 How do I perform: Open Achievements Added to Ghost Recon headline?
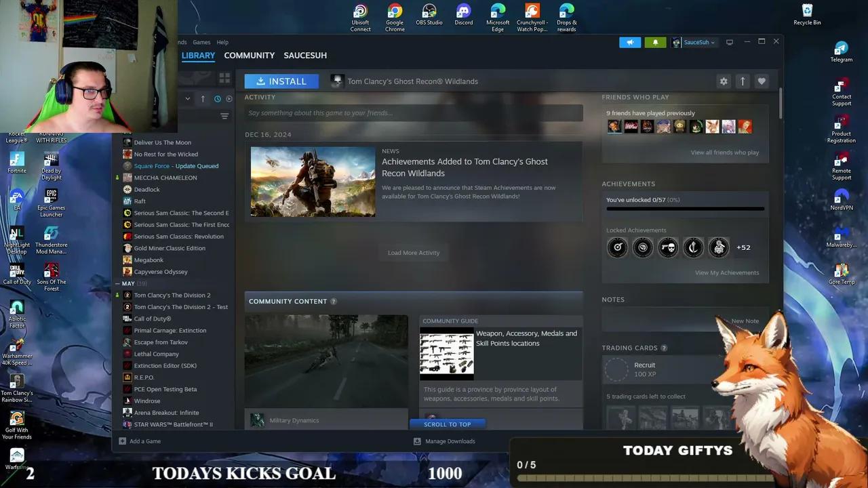click(x=465, y=167)
